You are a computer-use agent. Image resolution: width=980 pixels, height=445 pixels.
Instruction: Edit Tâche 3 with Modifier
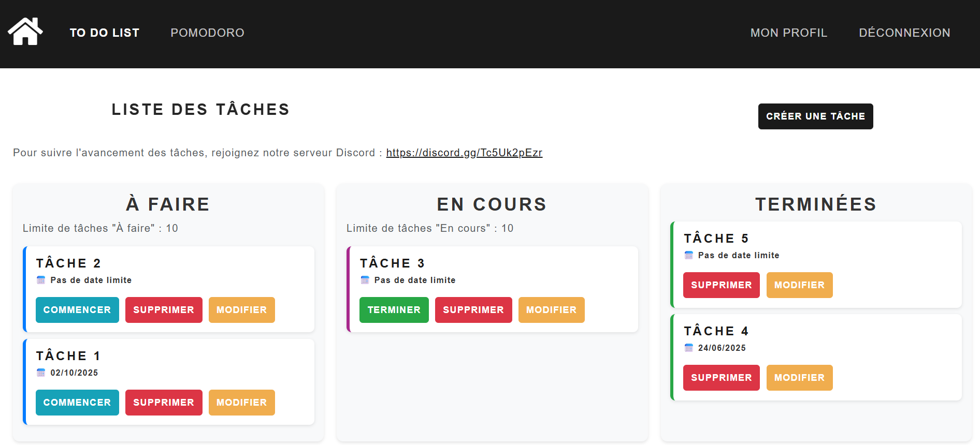pos(551,310)
